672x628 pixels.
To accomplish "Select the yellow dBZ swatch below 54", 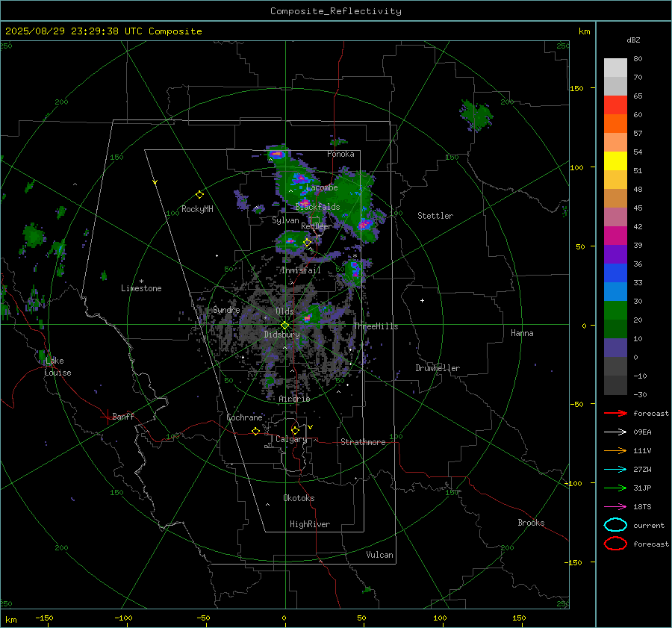I will click(x=615, y=161).
